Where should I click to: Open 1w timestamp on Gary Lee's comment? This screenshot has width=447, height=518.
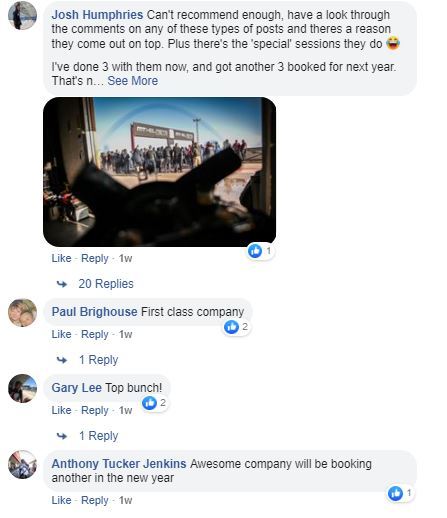[x=126, y=410]
